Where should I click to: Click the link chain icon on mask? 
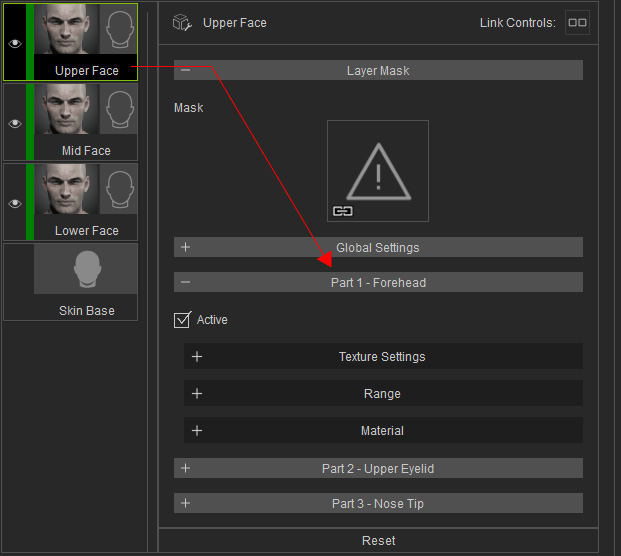(343, 211)
